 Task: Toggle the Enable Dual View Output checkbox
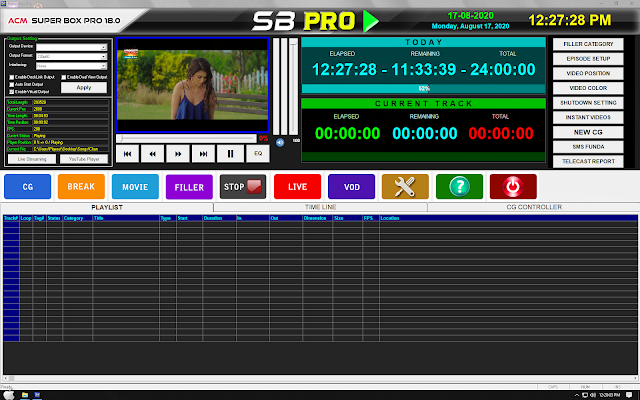pos(64,77)
